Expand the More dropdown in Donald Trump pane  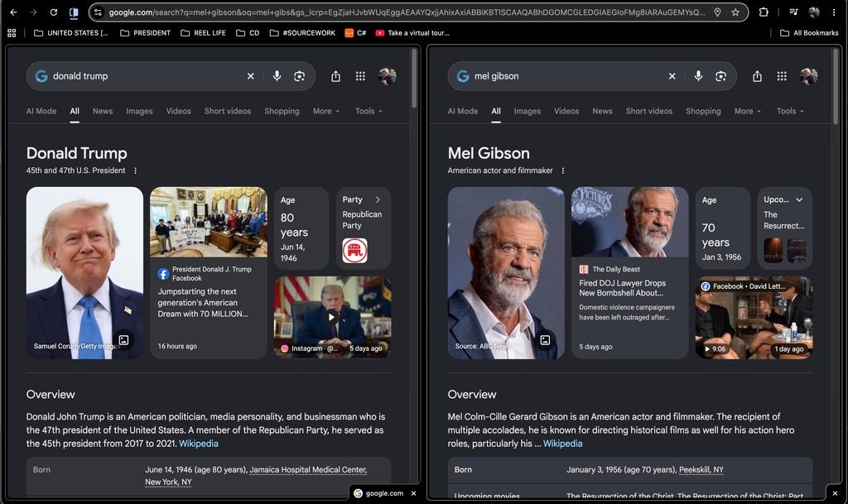pyautogui.click(x=326, y=111)
